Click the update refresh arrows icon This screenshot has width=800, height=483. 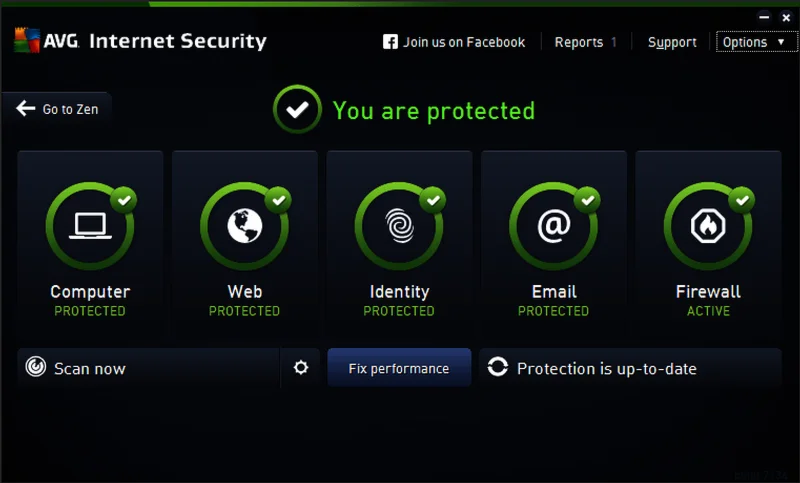point(497,368)
